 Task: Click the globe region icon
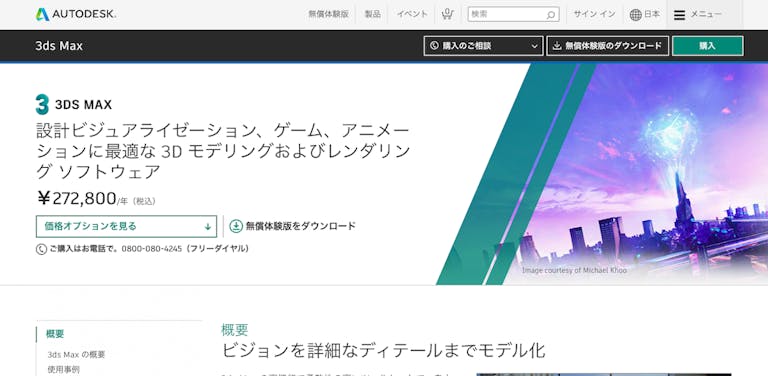click(x=635, y=15)
